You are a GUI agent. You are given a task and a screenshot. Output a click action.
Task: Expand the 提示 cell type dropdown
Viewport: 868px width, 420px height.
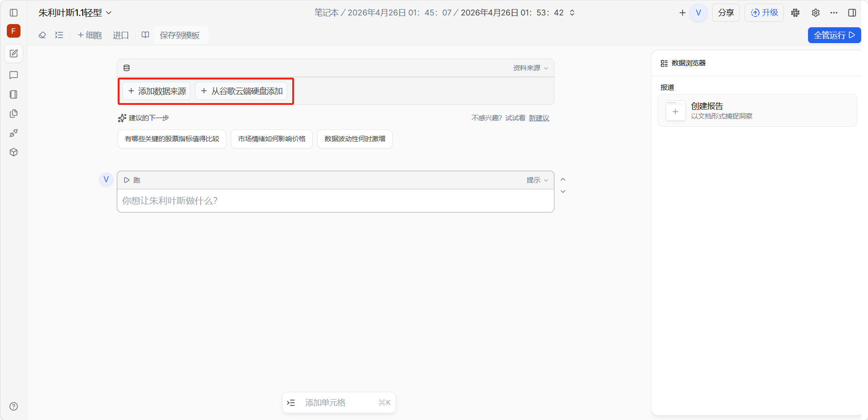(x=537, y=180)
